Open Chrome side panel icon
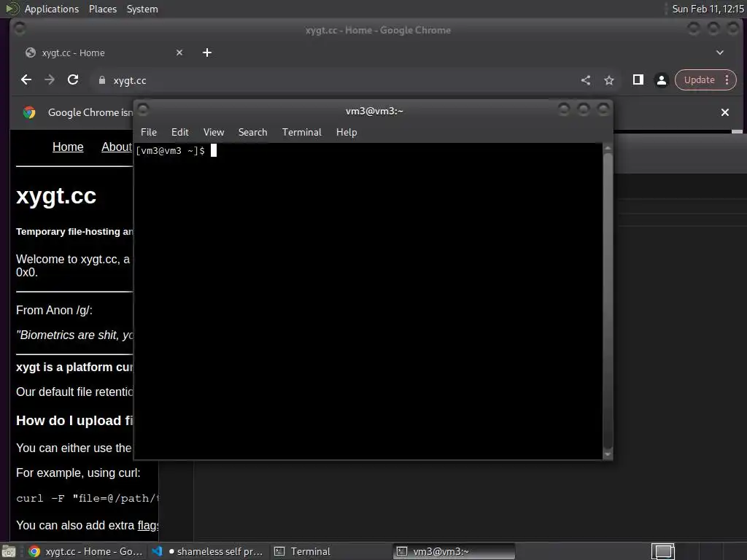This screenshot has height=560, width=747. point(638,80)
